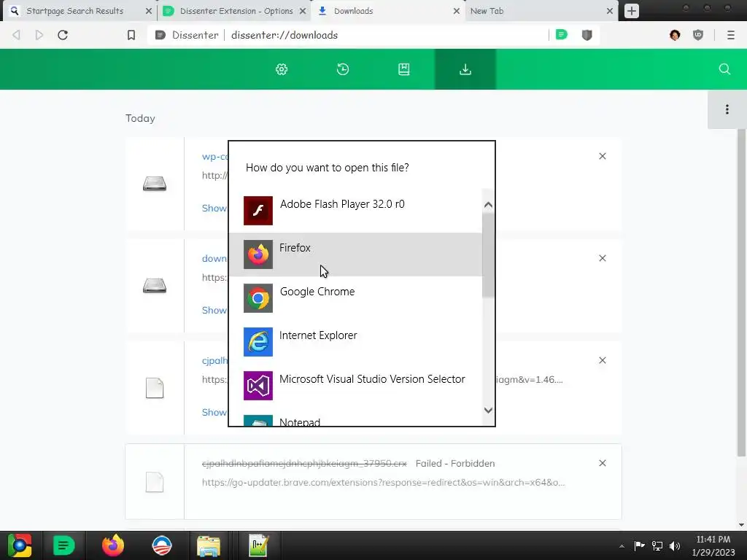Close the Startpage Search Results tab
Viewport: 747px width, 560px height.
(x=149, y=10)
